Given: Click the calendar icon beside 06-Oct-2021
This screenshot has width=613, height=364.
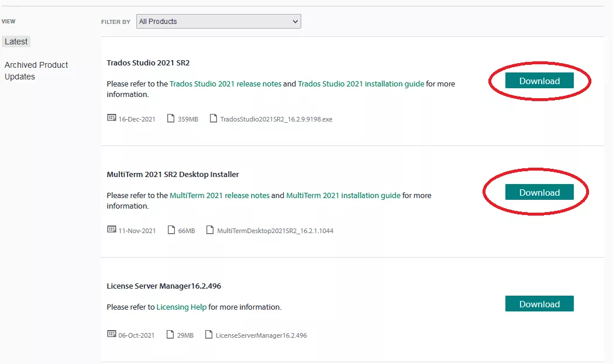Looking at the screenshot, I should (111, 334).
